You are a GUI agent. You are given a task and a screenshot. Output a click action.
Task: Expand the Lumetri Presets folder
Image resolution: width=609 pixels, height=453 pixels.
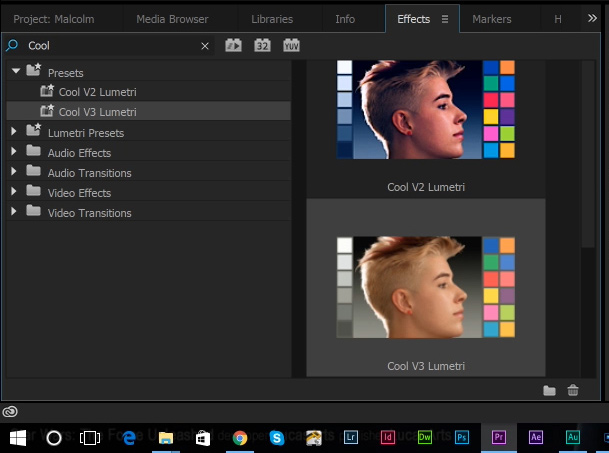[14, 131]
